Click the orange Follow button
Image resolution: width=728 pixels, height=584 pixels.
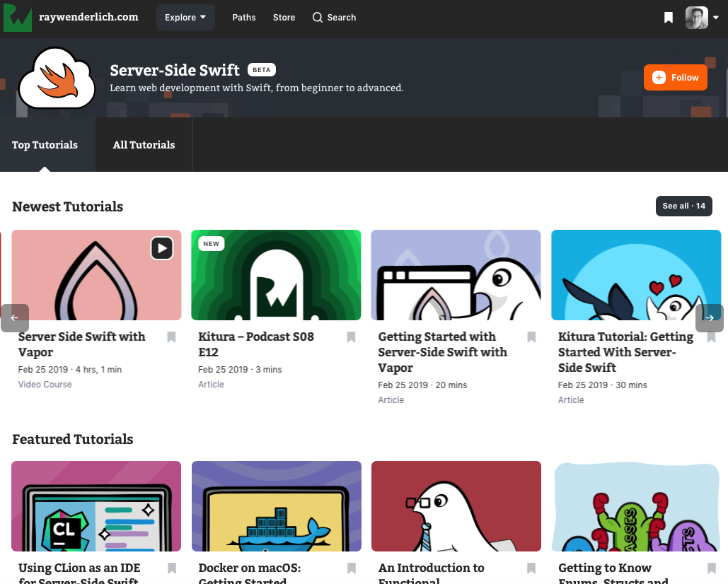[675, 78]
